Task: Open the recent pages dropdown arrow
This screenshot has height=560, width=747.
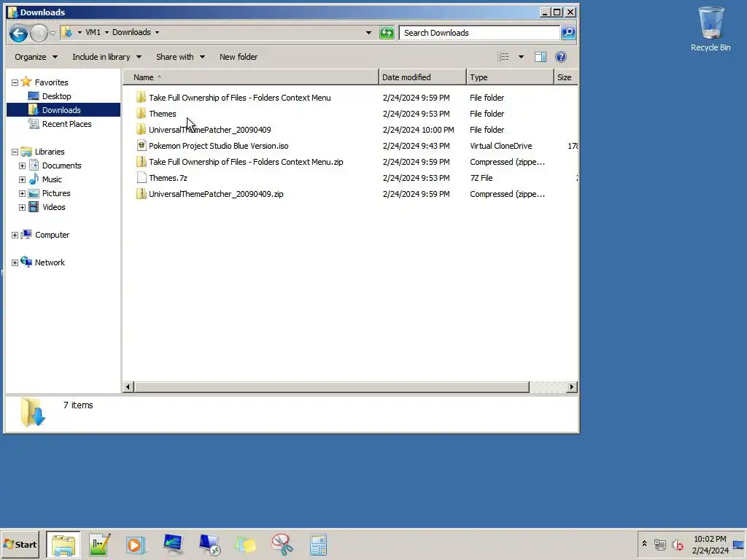Action: [x=53, y=33]
